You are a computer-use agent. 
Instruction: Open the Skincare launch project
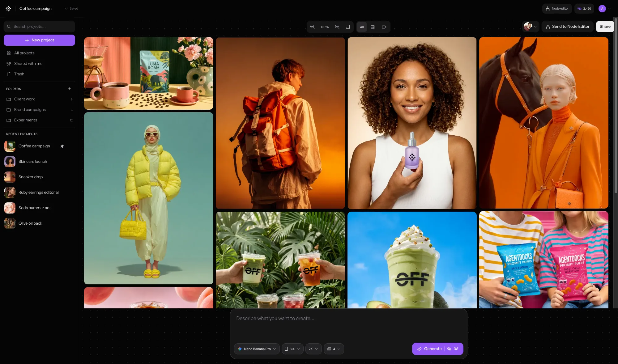tap(39, 162)
